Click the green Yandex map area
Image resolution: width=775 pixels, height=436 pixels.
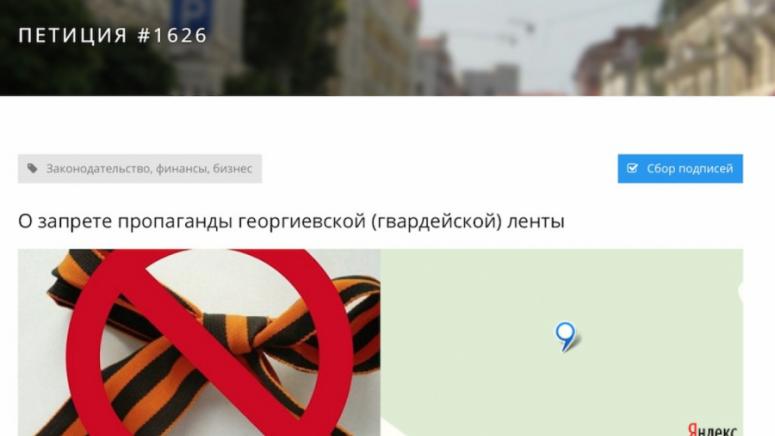pos(561,343)
